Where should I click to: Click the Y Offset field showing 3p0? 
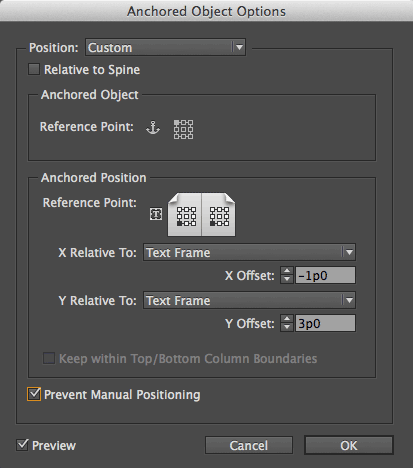coord(325,323)
